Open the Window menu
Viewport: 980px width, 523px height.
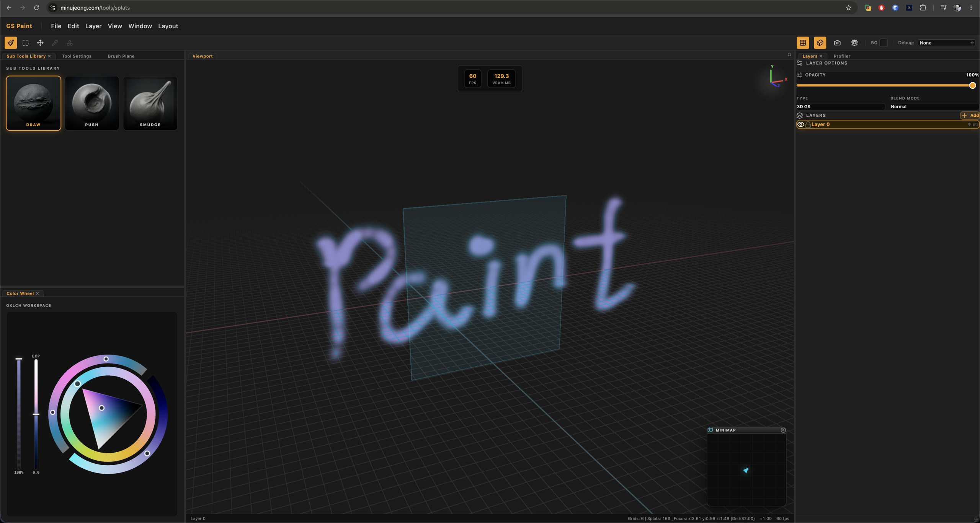140,26
